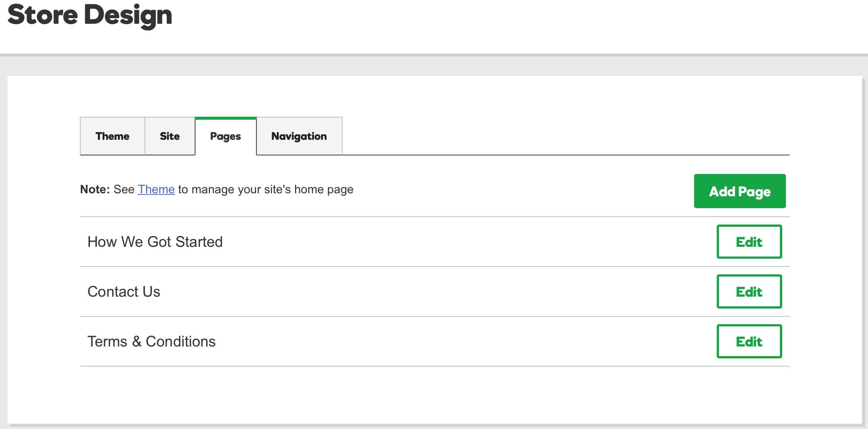Go to the Navigation tab
The width and height of the screenshot is (868, 429).
coord(299,136)
